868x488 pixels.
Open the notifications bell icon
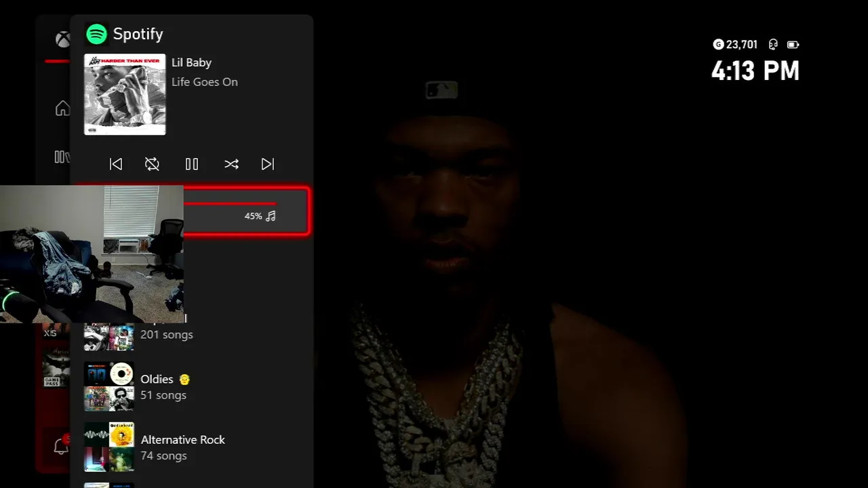61,446
